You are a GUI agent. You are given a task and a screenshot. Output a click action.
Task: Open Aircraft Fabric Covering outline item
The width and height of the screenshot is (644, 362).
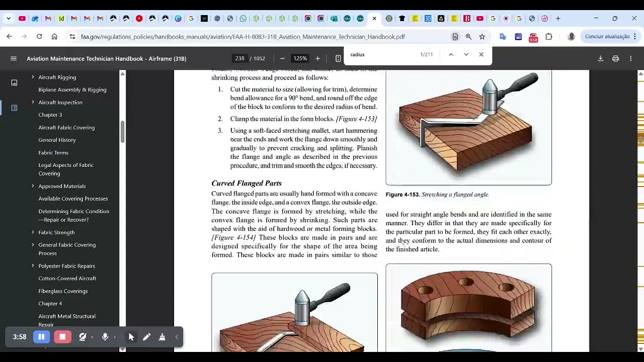[x=66, y=127]
